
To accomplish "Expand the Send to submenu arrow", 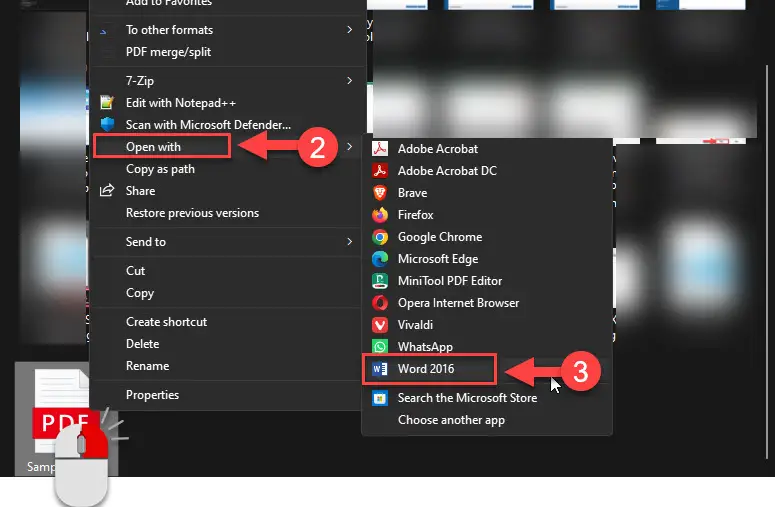I will pyautogui.click(x=349, y=242).
